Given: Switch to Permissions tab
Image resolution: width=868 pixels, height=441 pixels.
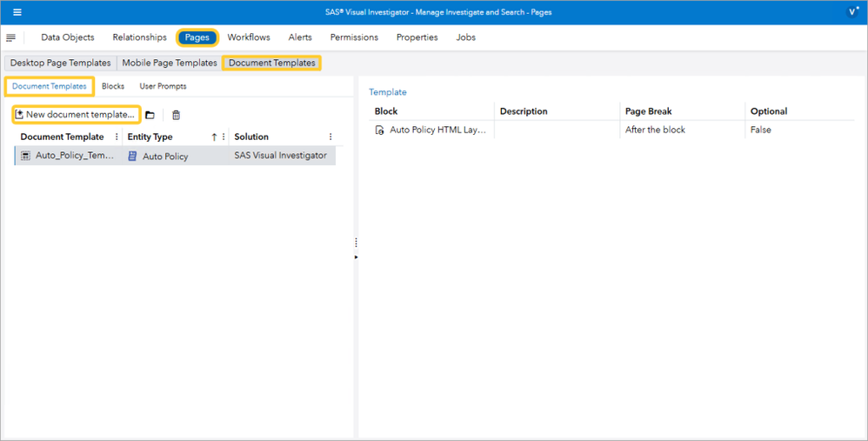Looking at the screenshot, I should point(354,37).
